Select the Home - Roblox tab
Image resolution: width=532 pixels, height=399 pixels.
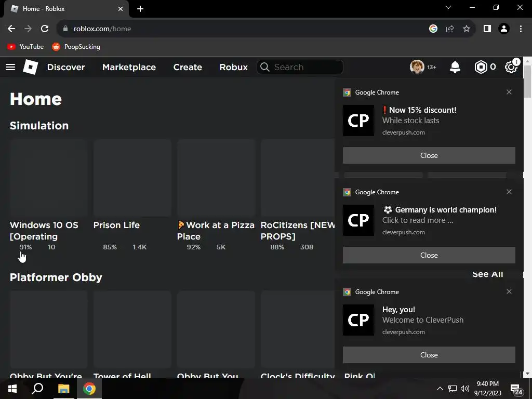pyautogui.click(x=66, y=9)
